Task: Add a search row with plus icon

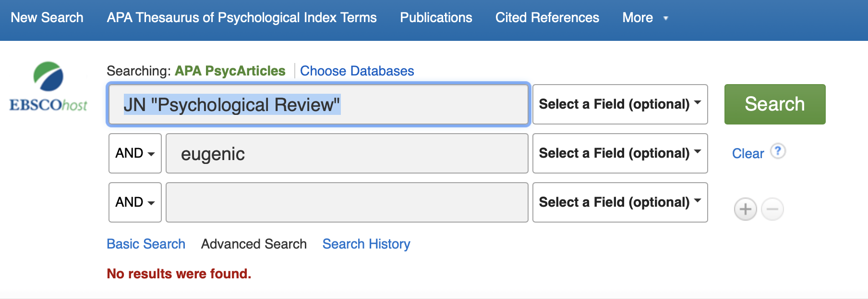Action: click(x=745, y=209)
